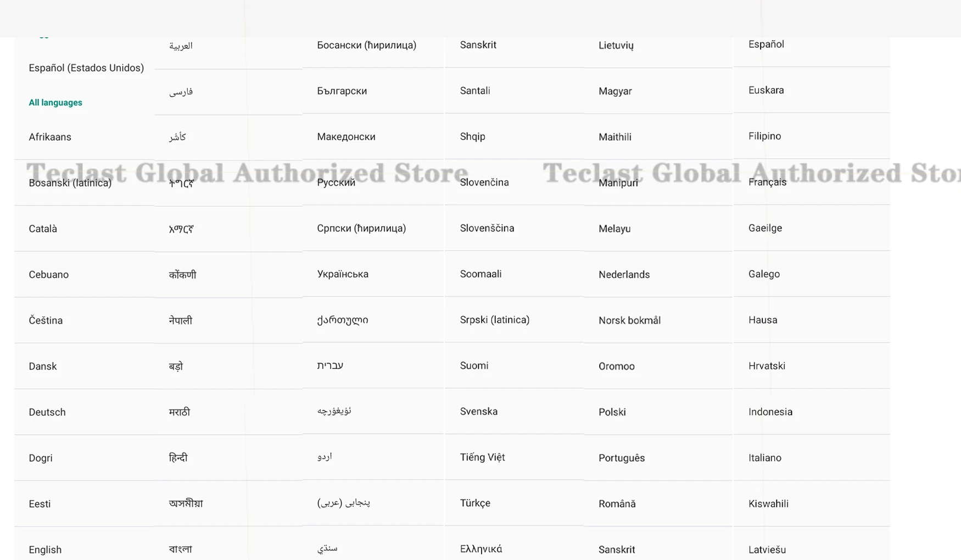This screenshot has width=961, height=560.
Task: Switch language to Русский
Action: point(336,183)
